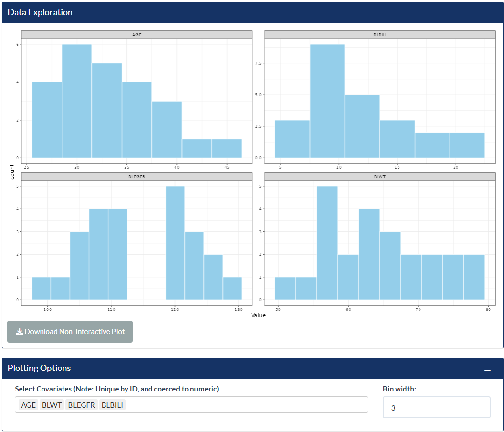Screen dimensions: 504x432
Task: Select the BLWT covariate tag
Action: (52, 405)
